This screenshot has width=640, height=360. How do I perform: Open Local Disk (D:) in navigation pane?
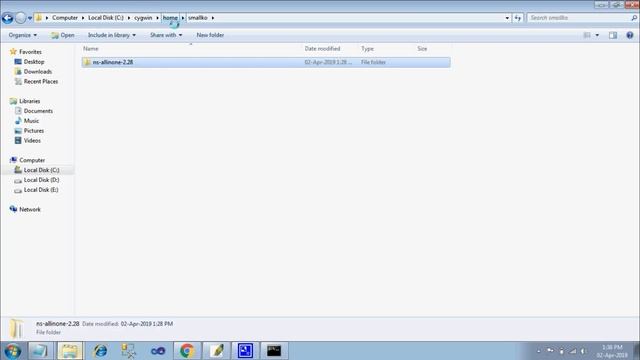pyautogui.click(x=41, y=180)
